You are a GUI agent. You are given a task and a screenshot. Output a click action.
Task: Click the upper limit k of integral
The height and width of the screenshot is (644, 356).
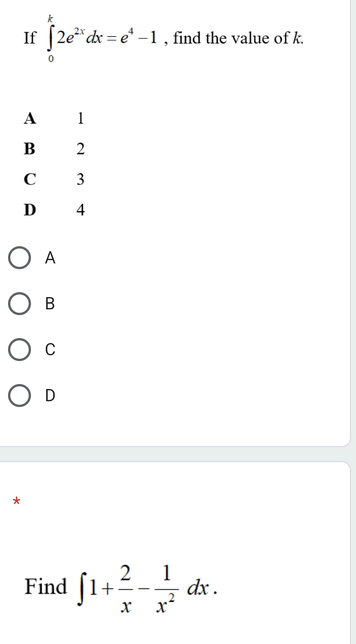pos(50,18)
